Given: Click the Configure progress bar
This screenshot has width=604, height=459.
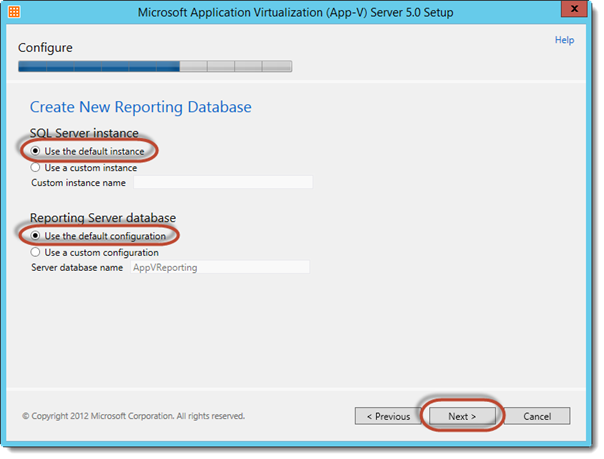Looking at the screenshot, I should pyautogui.click(x=155, y=66).
